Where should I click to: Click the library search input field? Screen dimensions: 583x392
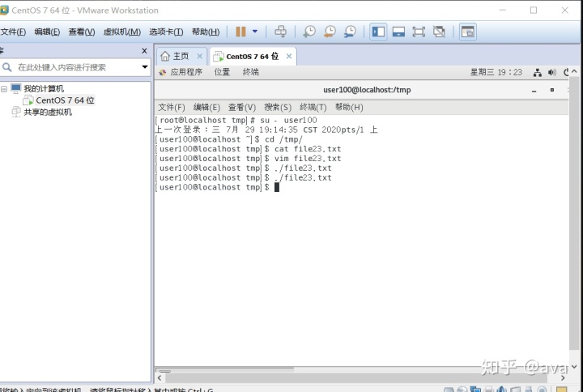click(x=74, y=67)
